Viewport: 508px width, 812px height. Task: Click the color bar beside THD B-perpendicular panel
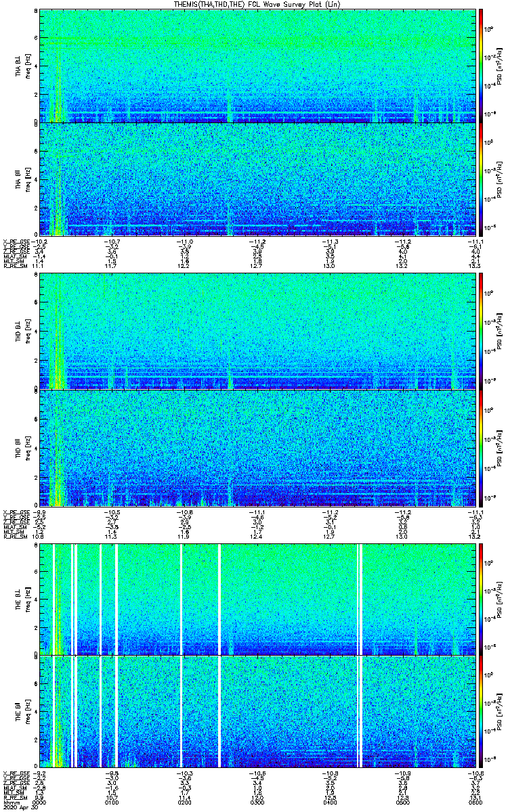[x=481, y=332]
